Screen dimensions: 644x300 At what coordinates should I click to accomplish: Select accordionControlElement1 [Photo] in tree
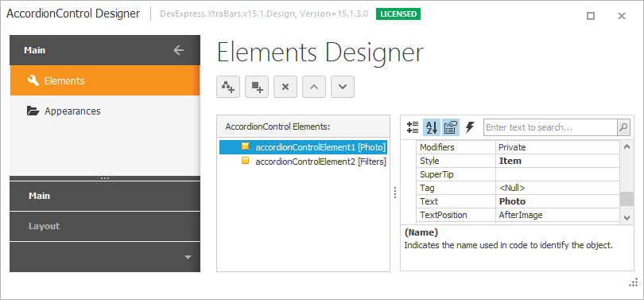tap(303, 146)
